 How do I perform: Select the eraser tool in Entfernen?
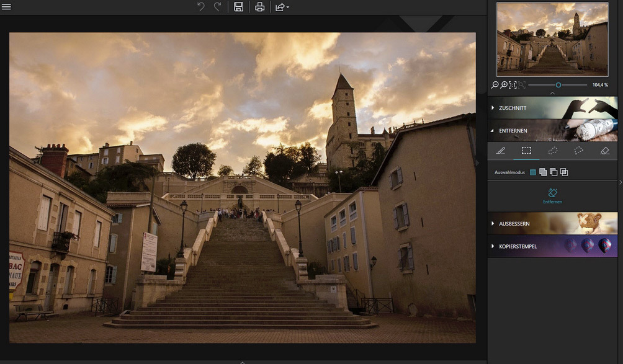pos(605,151)
